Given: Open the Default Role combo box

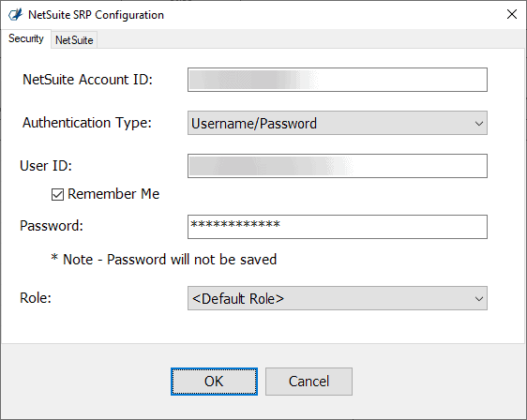Looking at the screenshot, I should (338, 298).
